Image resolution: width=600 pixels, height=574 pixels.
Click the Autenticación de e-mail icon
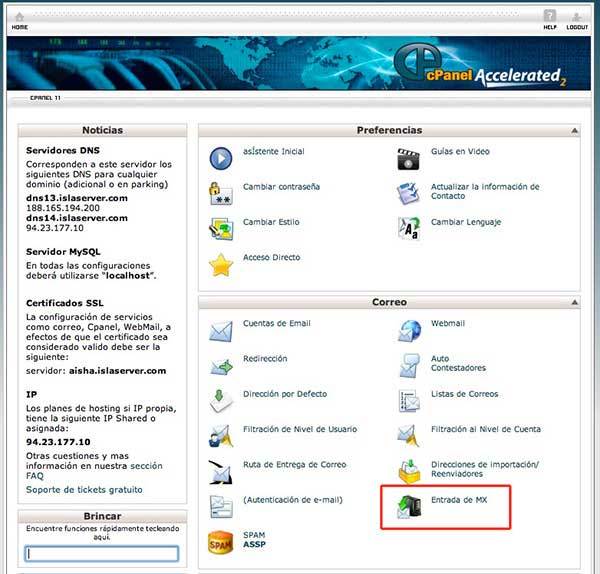[221, 507]
